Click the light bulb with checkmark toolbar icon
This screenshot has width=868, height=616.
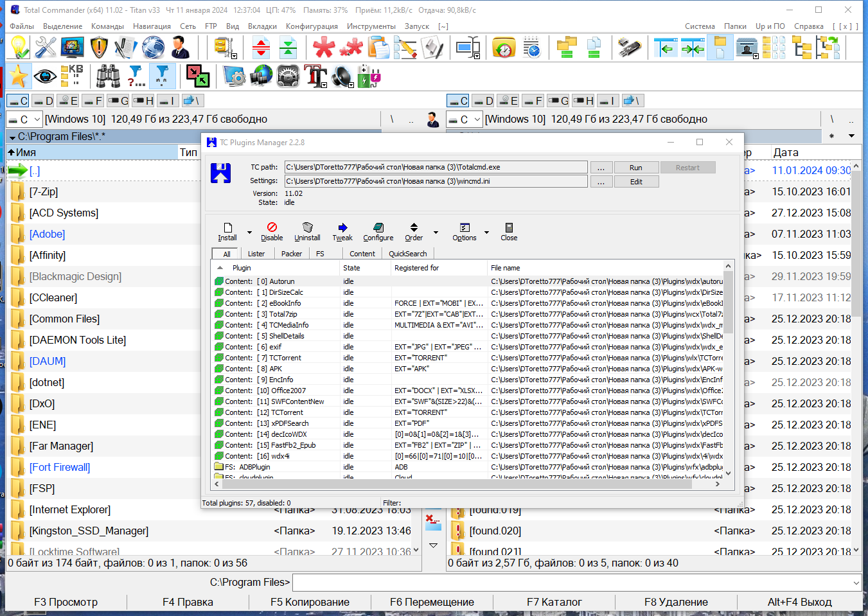[x=19, y=48]
